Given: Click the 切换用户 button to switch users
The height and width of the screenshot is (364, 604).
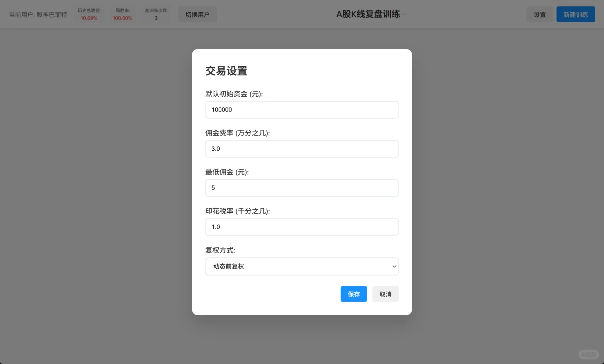Looking at the screenshot, I should click(197, 14).
